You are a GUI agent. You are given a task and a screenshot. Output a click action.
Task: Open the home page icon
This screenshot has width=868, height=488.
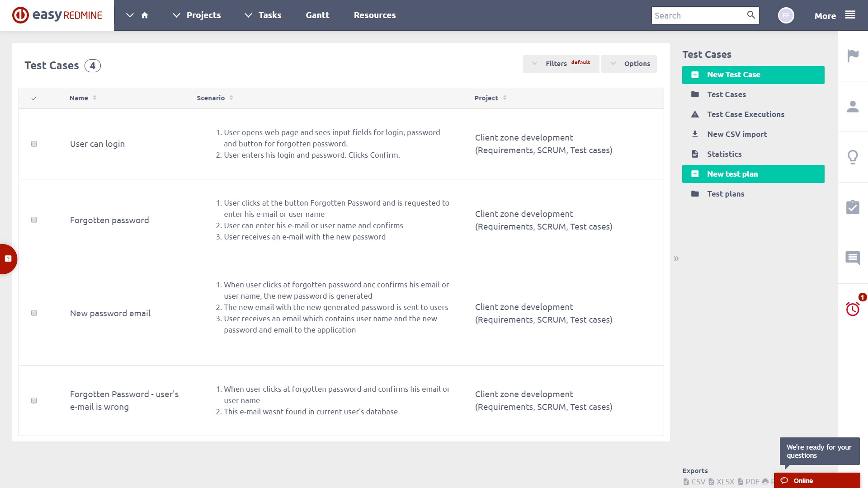(x=145, y=15)
